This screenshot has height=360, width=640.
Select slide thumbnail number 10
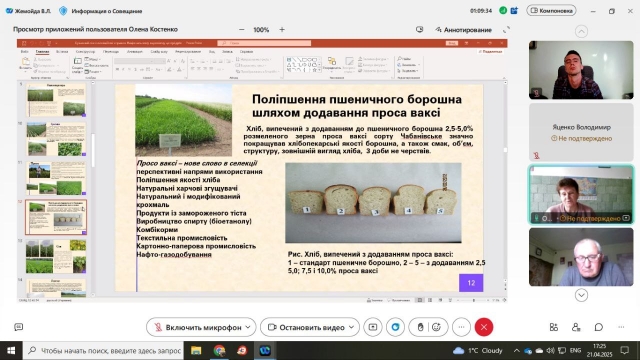(56, 139)
